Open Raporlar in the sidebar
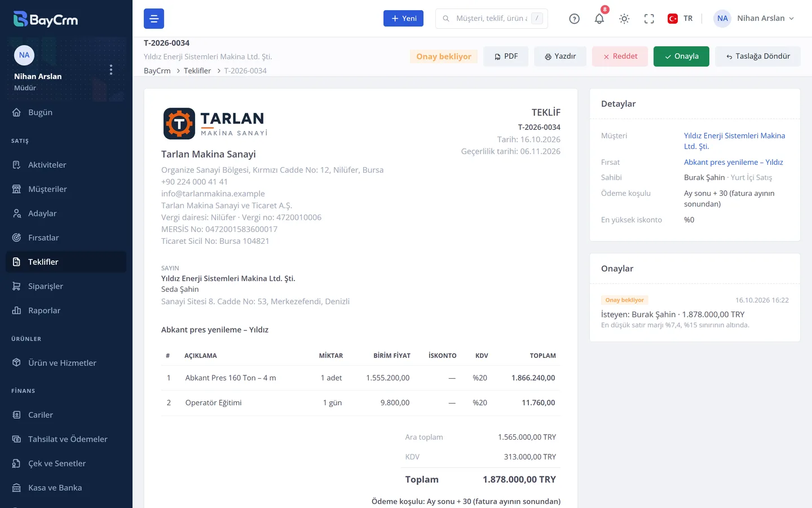Screen dimensions: 812x508 pos(66,310)
